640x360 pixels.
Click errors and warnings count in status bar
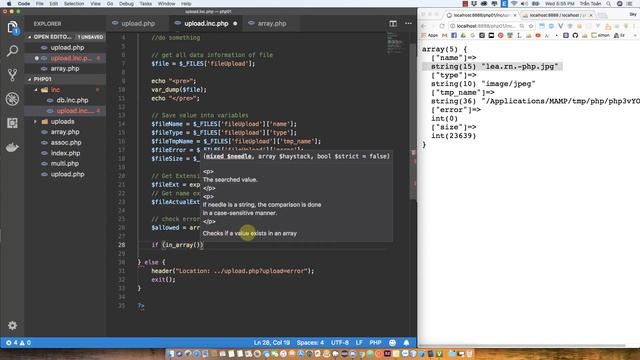18,342
